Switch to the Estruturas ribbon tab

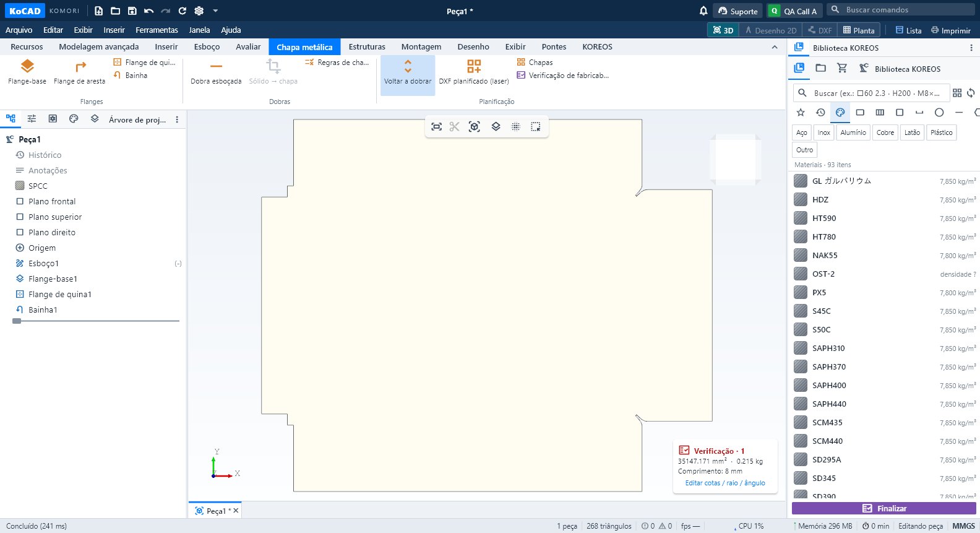click(x=367, y=47)
